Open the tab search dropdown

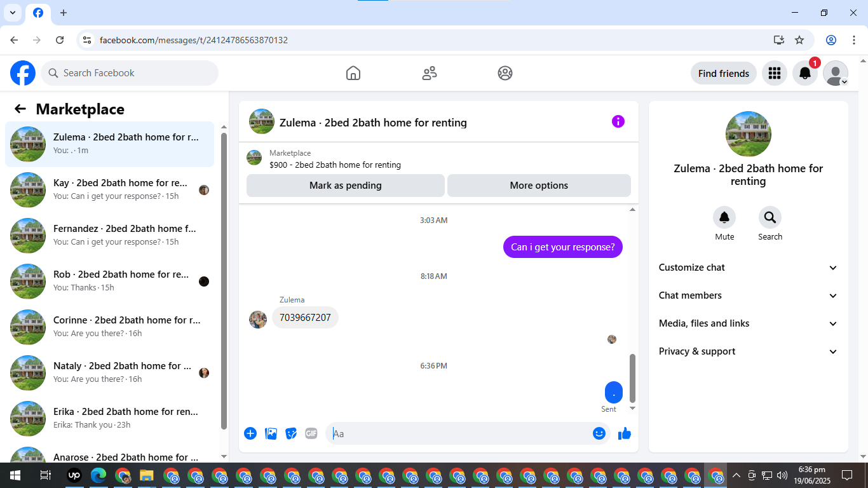(13, 13)
